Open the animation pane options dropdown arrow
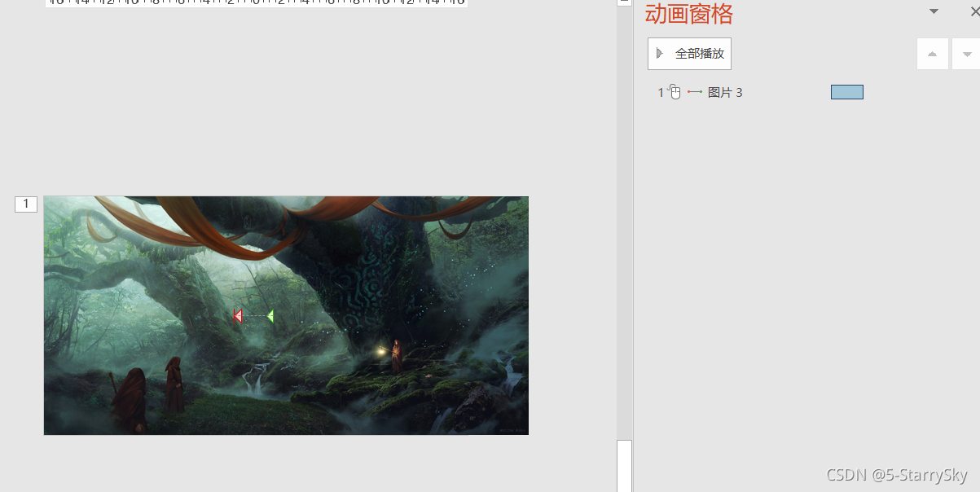 click(934, 11)
